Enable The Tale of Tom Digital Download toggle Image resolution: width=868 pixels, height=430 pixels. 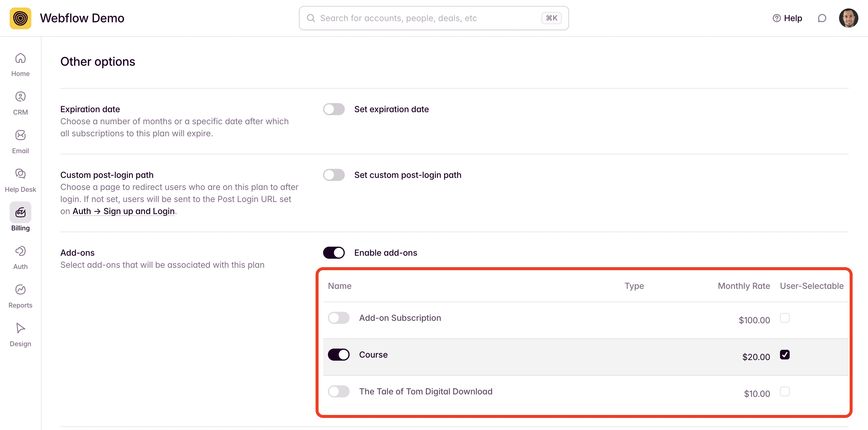(x=339, y=391)
